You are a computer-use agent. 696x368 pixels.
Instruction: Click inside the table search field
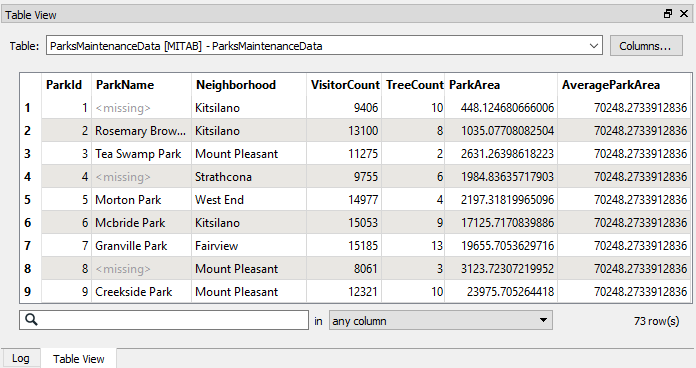164,320
